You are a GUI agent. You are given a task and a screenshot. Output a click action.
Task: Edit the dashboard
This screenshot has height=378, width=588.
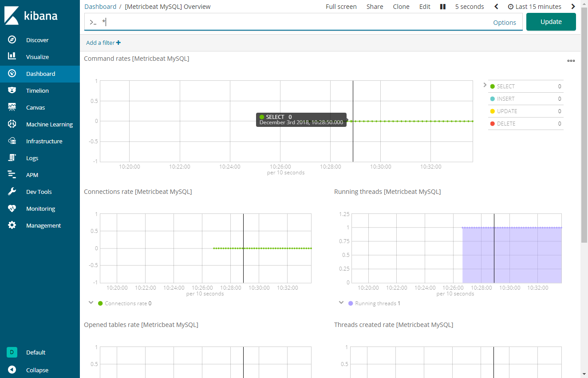click(x=425, y=7)
